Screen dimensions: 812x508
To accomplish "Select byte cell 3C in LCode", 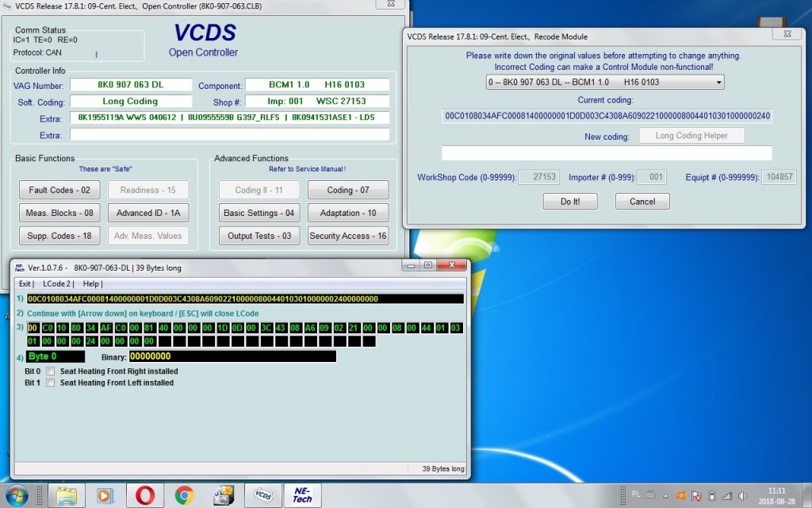I will coord(266,328).
